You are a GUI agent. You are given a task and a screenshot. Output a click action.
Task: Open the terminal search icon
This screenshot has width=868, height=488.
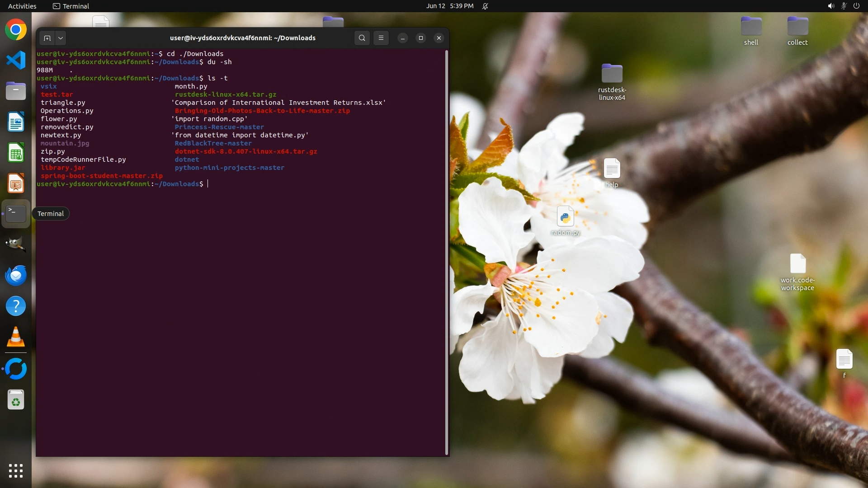pos(362,38)
